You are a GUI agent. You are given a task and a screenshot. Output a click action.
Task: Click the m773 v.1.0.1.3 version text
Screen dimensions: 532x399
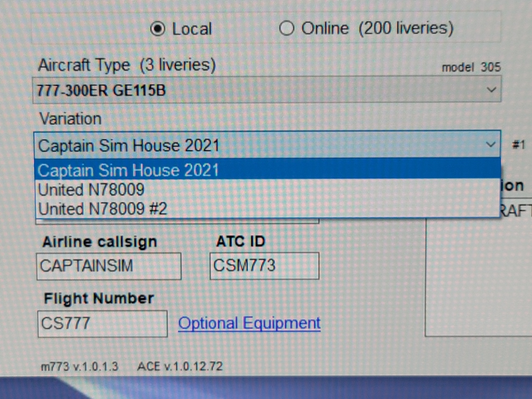79,367
